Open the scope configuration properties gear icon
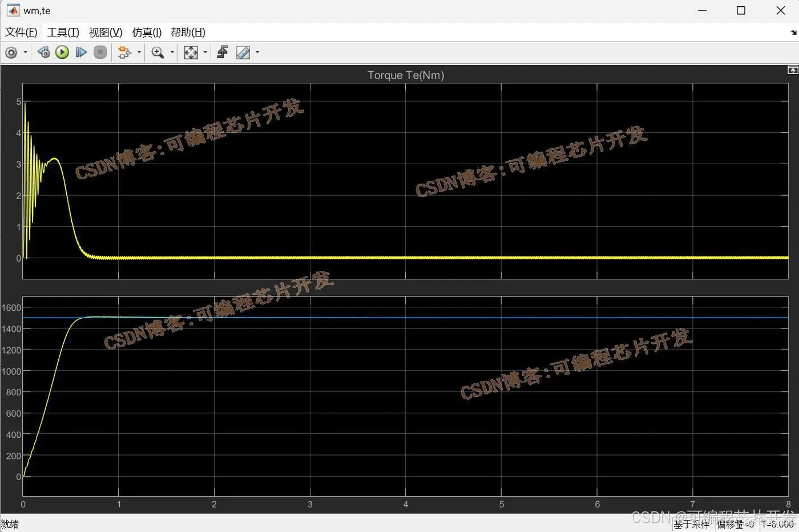Screen dimensions: 799x532 pyautogui.click(x=11, y=52)
